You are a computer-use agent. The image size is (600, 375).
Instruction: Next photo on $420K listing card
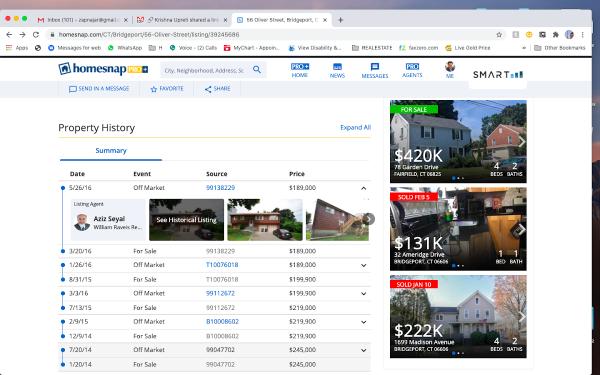[x=521, y=142]
